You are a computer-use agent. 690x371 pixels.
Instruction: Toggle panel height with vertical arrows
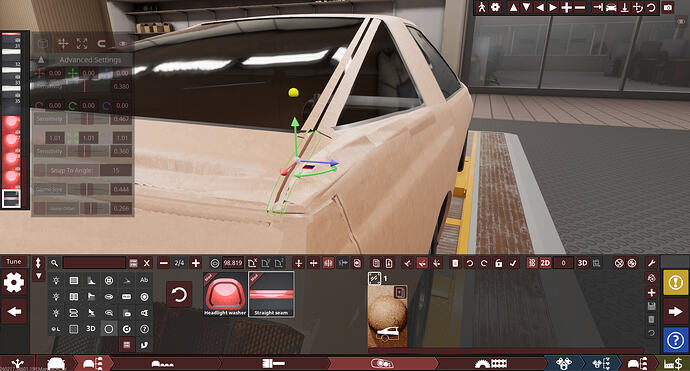(38, 263)
